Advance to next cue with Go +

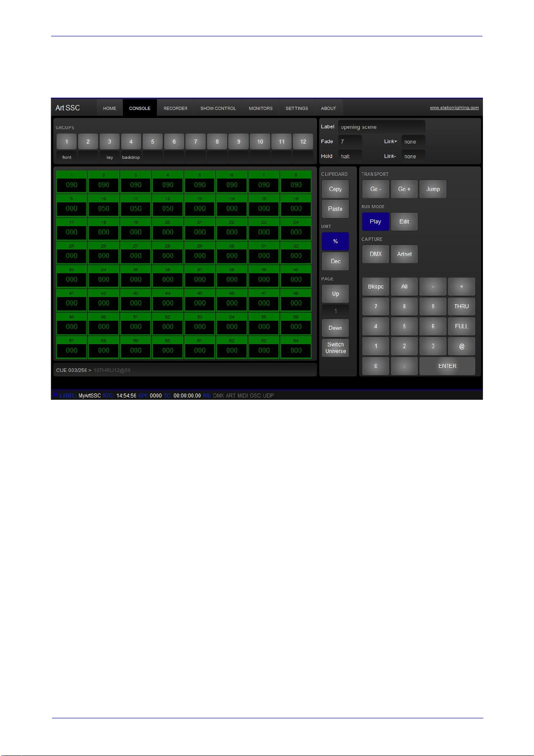[404, 189]
